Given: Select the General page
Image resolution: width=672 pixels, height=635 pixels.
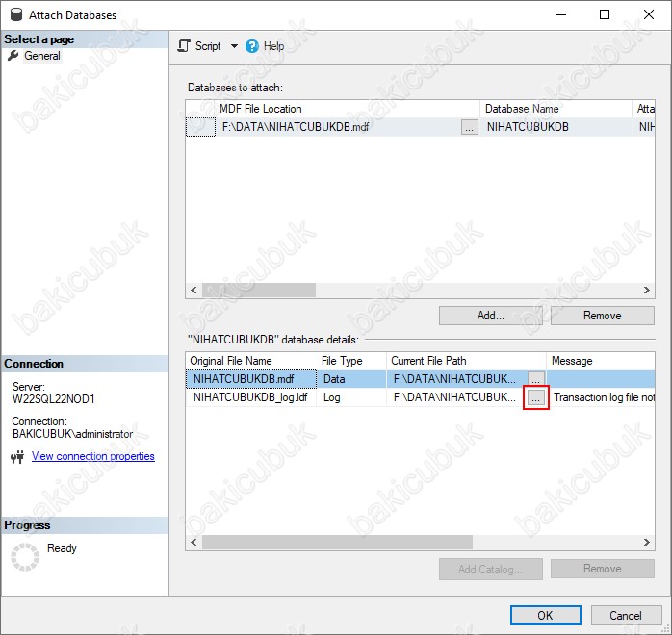Looking at the screenshot, I should click(x=42, y=56).
